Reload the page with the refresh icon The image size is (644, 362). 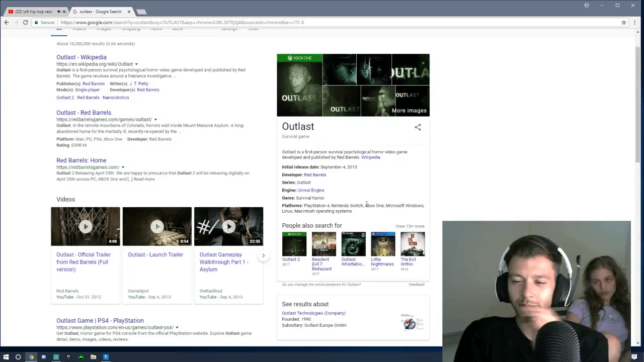26,23
